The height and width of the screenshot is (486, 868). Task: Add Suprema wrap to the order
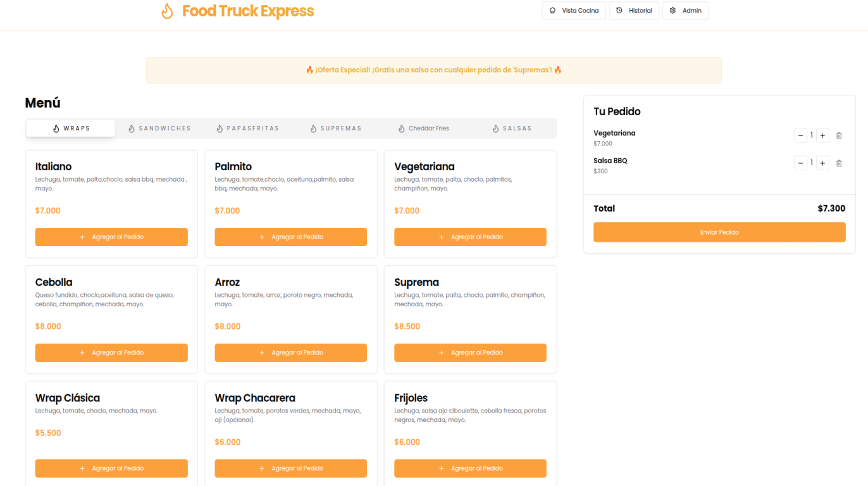(x=470, y=353)
